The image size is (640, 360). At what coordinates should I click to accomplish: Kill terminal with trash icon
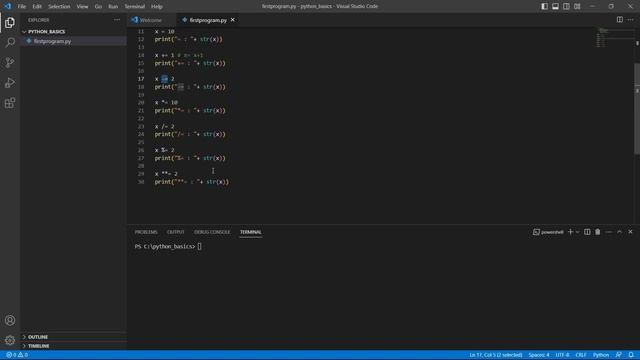(x=598, y=232)
